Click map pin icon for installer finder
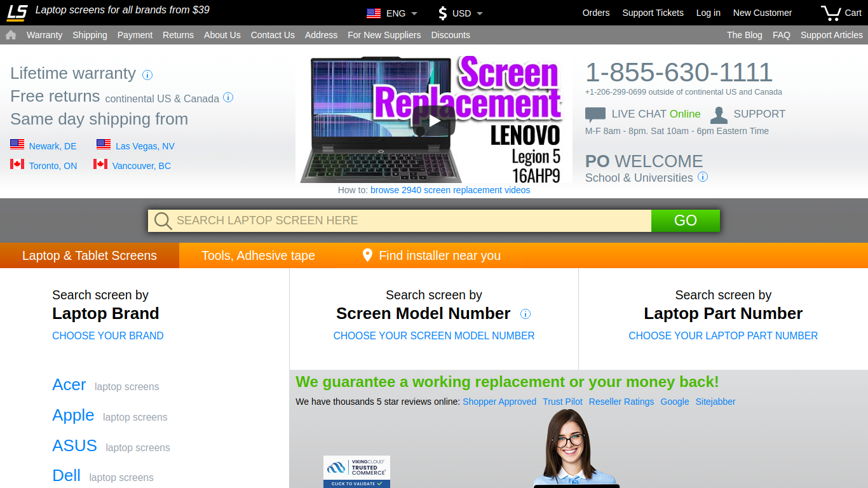 point(367,255)
